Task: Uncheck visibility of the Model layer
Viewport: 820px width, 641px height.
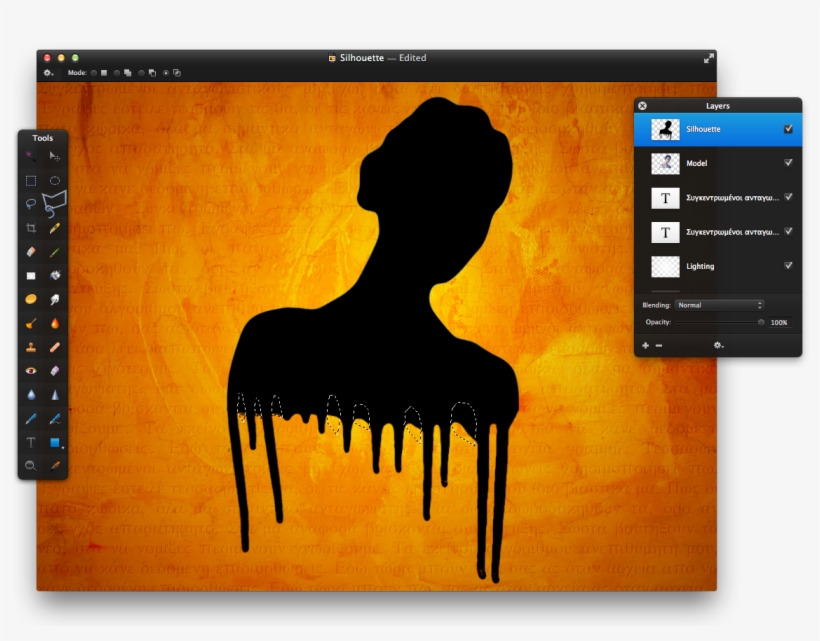Action: pos(787,164)
